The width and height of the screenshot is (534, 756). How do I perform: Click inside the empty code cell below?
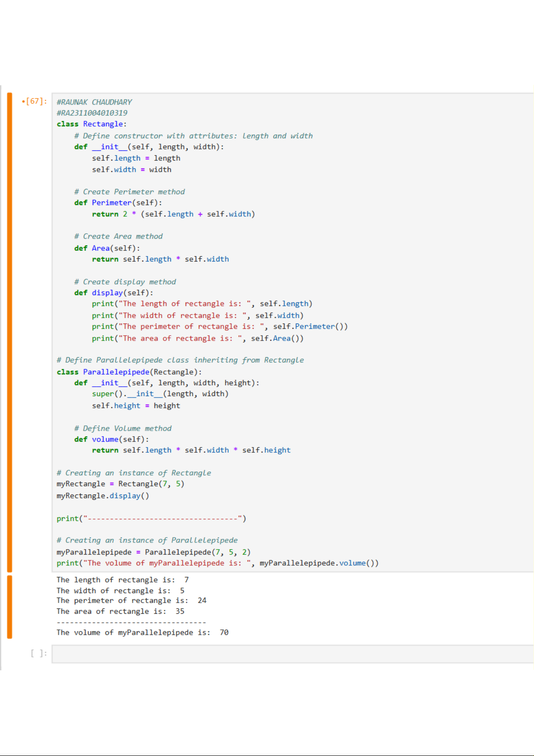[291, 654]
